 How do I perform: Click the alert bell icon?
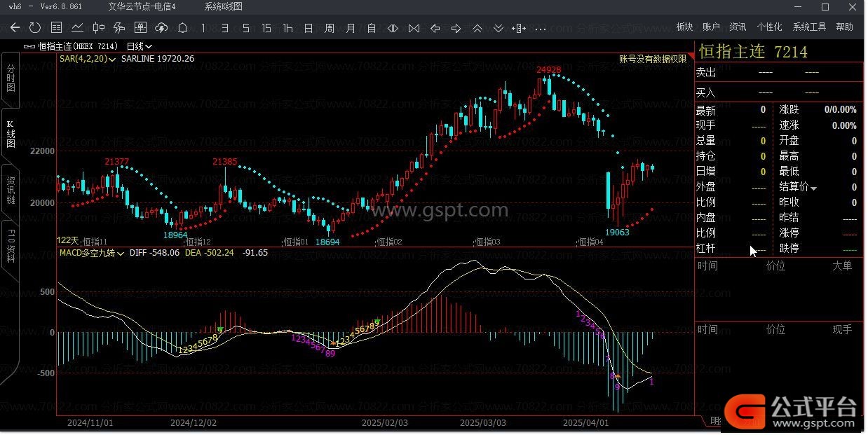[x=182, y=28]
